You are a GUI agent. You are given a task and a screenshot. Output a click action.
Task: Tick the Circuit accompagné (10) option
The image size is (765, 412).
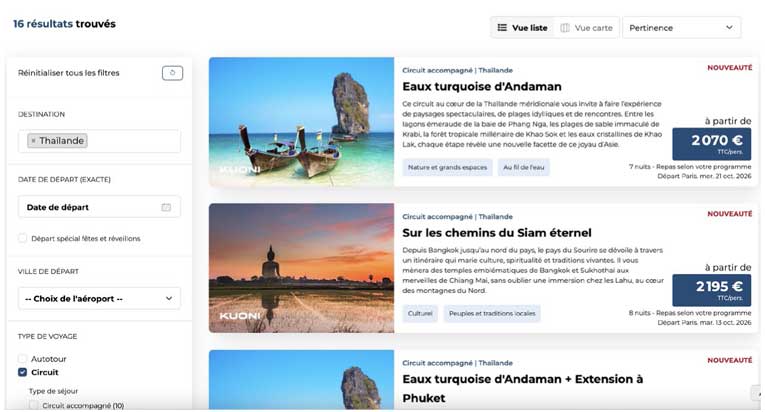pyautogui.click(x=34, y=405)
